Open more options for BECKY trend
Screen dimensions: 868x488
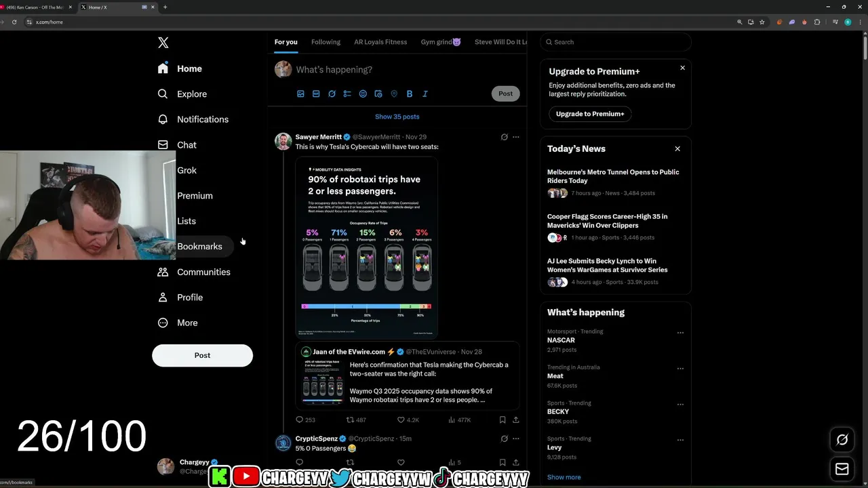click(680, 405)
